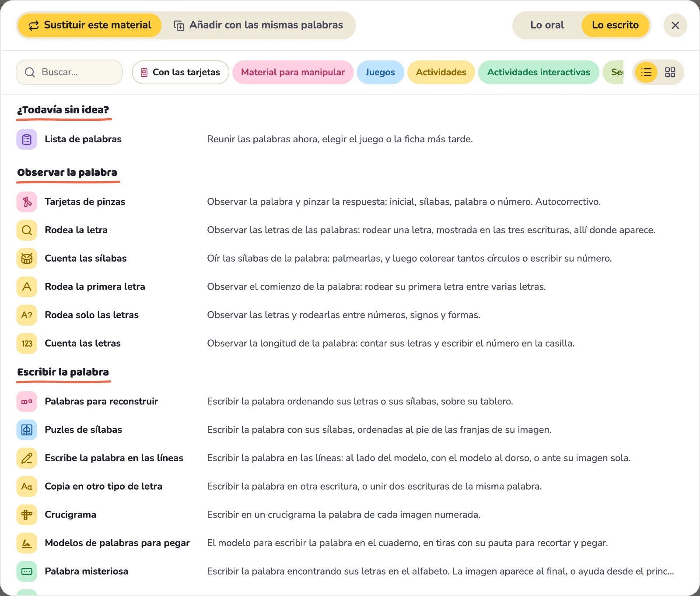Focus the Buscar search field
700x596 pixels.
[x=69, y=72]
